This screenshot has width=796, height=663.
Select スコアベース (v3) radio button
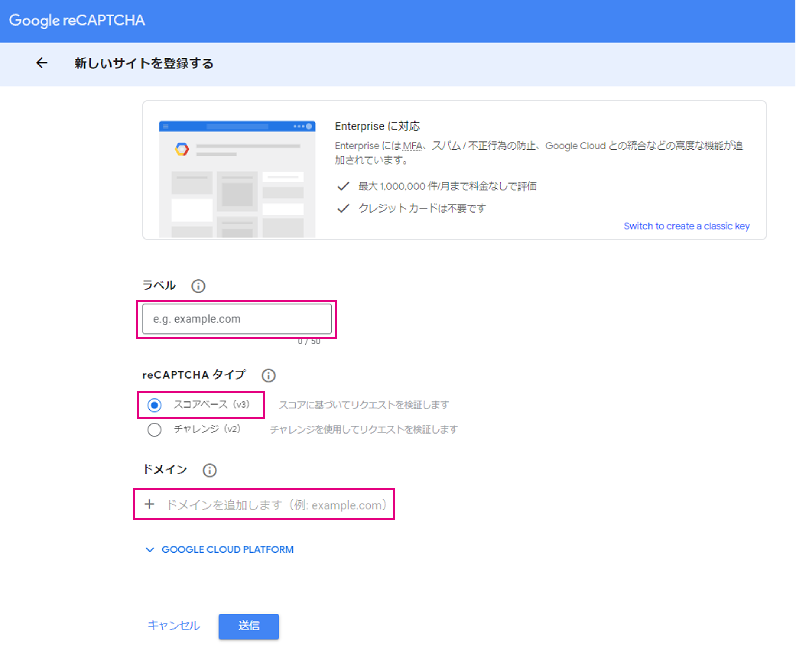coord(154,405)
